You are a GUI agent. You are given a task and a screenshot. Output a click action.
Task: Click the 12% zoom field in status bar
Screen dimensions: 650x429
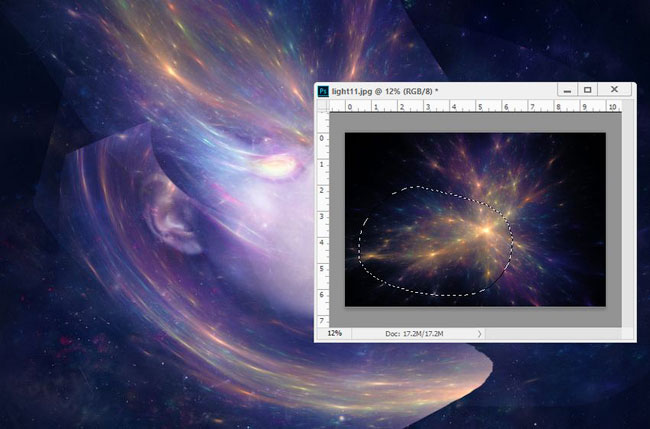(334, 333)
